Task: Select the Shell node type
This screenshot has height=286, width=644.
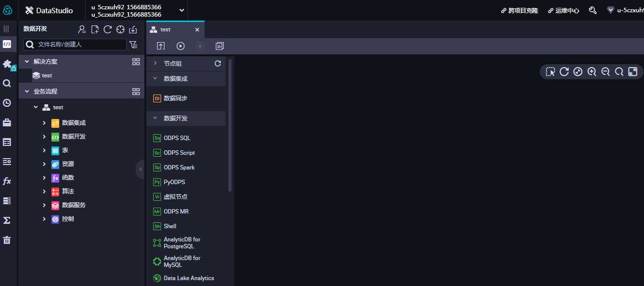Action: coord(165,226)
